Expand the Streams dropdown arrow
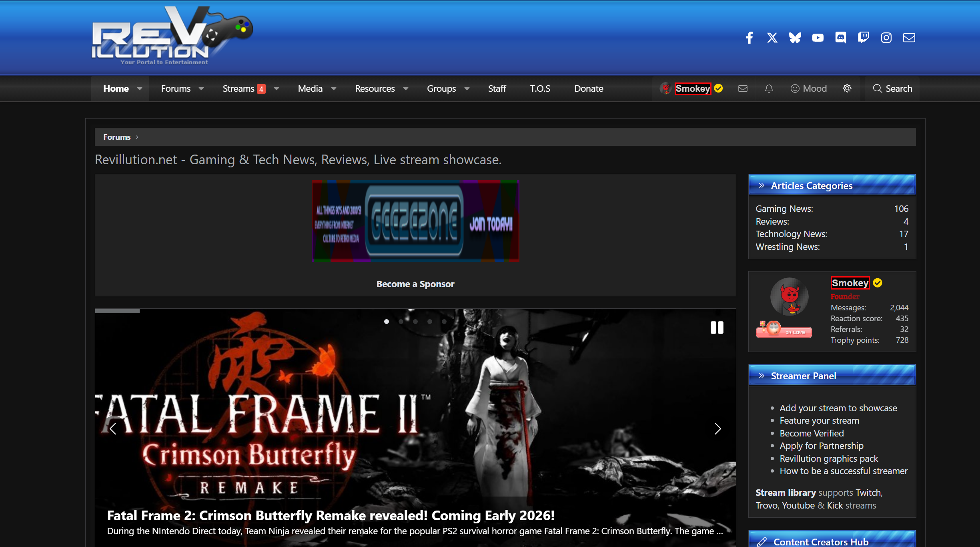This screenshot has width=980, height=547. pos(277,88)
